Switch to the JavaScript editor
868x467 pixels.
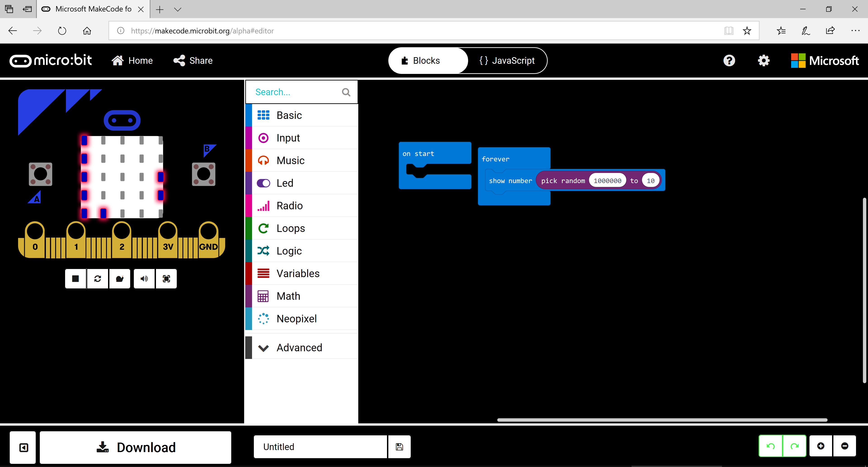[x=506, y=61]
